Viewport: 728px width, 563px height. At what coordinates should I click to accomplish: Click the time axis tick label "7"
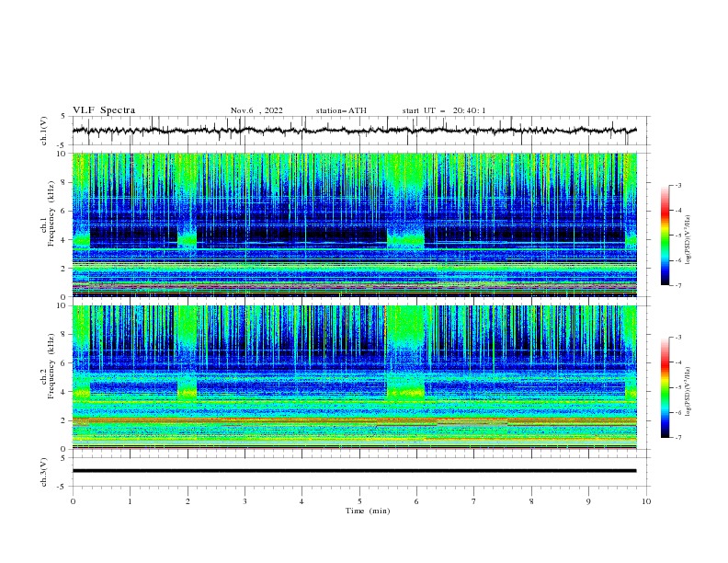click(x=474, y=501)
